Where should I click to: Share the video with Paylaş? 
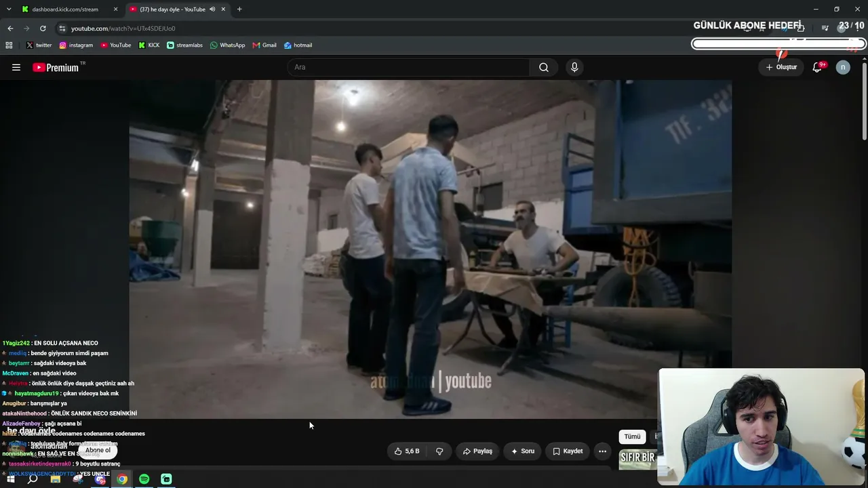(477, 451)
